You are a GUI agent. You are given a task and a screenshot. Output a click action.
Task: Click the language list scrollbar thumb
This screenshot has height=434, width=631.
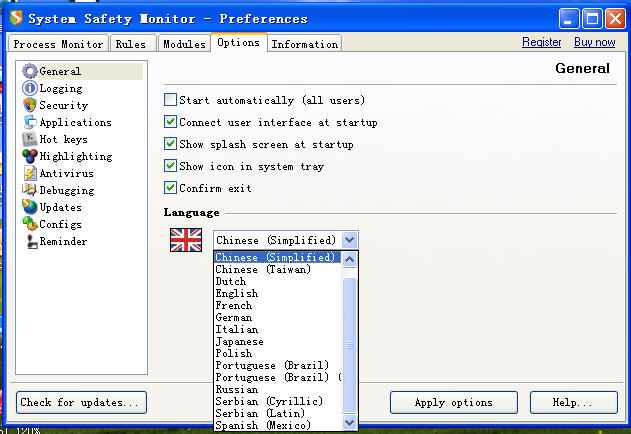(x=349, y=345)
